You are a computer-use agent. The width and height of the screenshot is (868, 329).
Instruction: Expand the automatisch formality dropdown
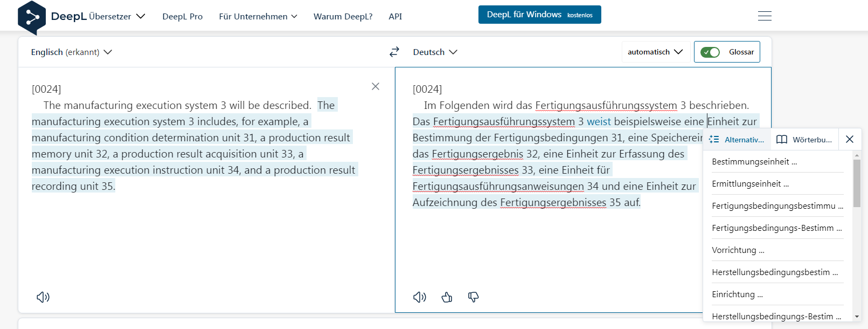click(655, 52)
